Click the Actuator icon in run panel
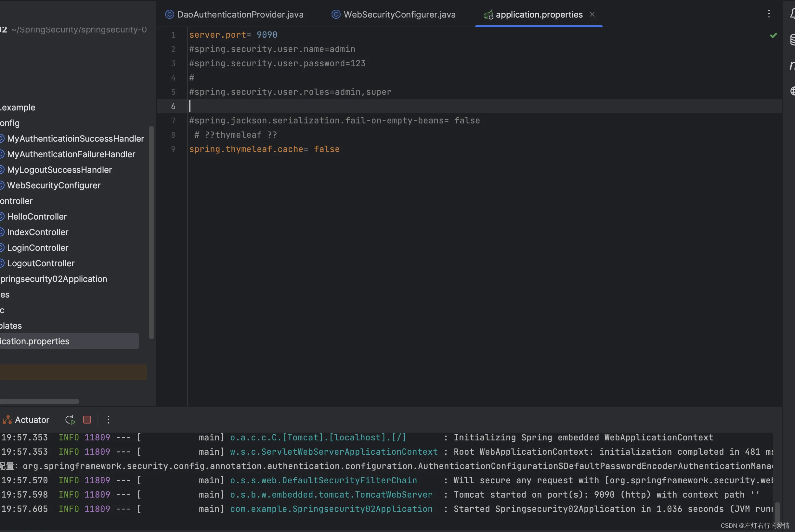This screenshot has width=795, height=532. [x=7, y=420]
